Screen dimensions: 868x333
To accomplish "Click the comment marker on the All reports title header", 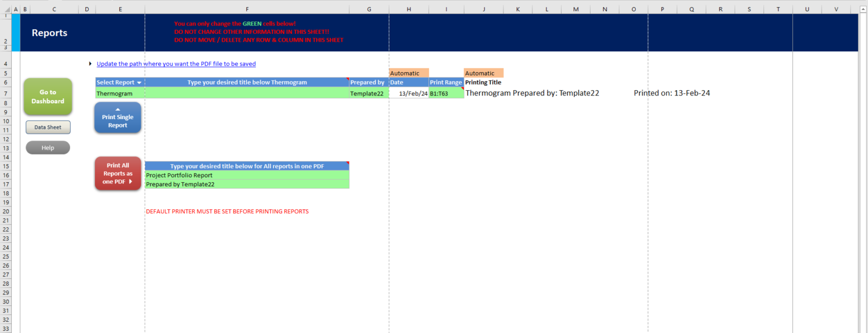I will tap(347, 164).
